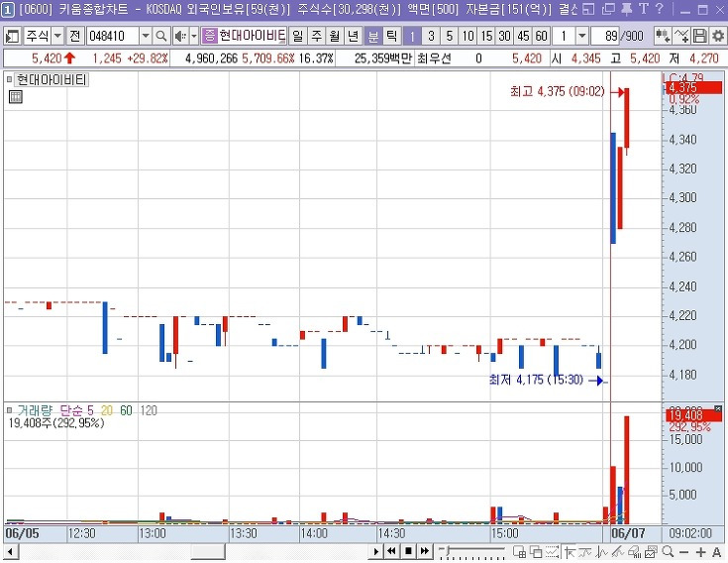Open the dropdown next to speaker icon
Viewport: 728px width, 563px height.
[194, 36]
